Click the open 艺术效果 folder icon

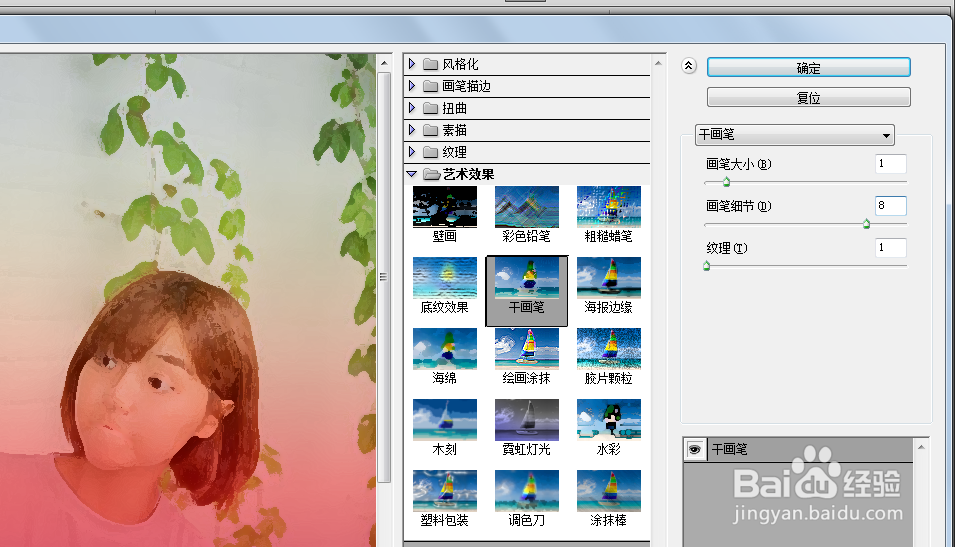click(431, 174)
